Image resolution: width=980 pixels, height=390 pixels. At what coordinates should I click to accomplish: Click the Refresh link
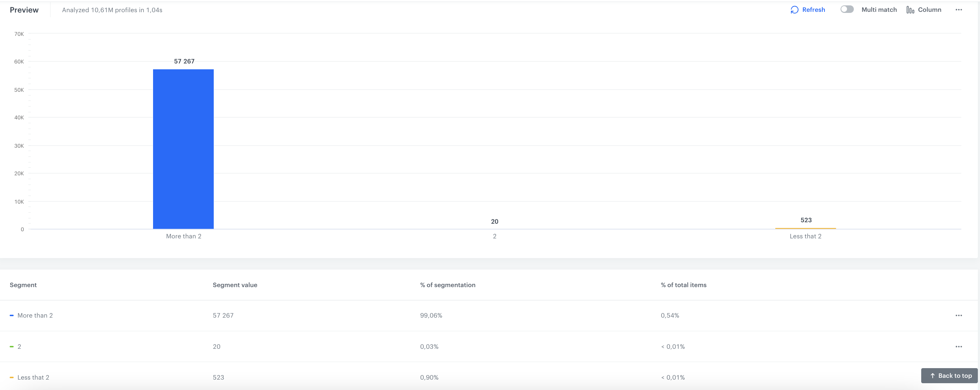point(813,10)
